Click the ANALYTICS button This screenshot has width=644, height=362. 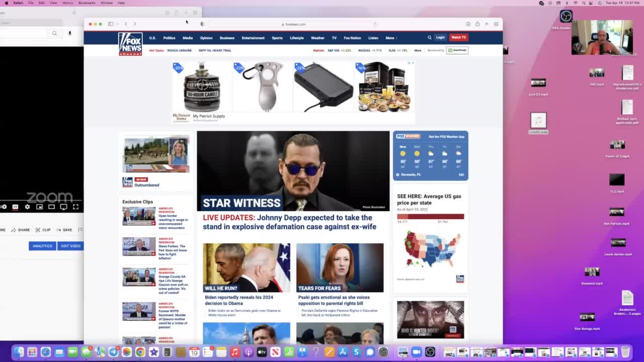tap(42, 246)
